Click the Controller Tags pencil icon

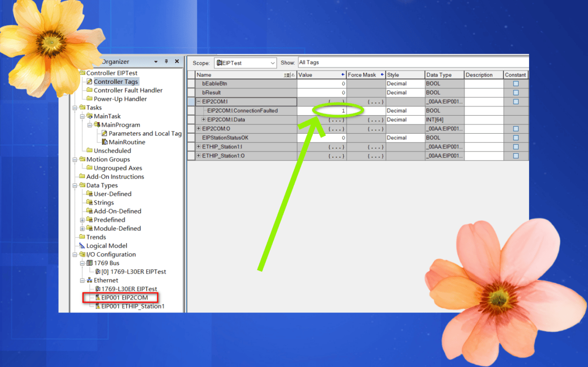[x=90, y=82]
